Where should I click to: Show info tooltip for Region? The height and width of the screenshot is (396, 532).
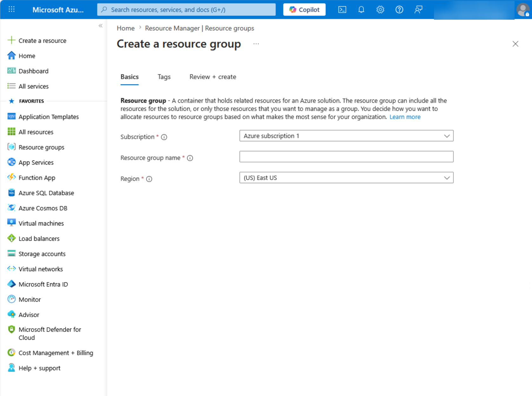[x=149, y=179]
